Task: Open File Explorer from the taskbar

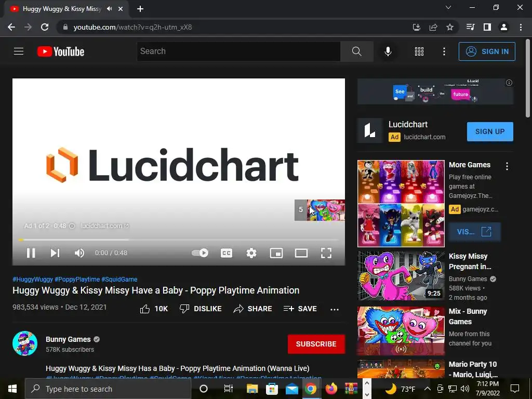Action: (x=252, y=389)
